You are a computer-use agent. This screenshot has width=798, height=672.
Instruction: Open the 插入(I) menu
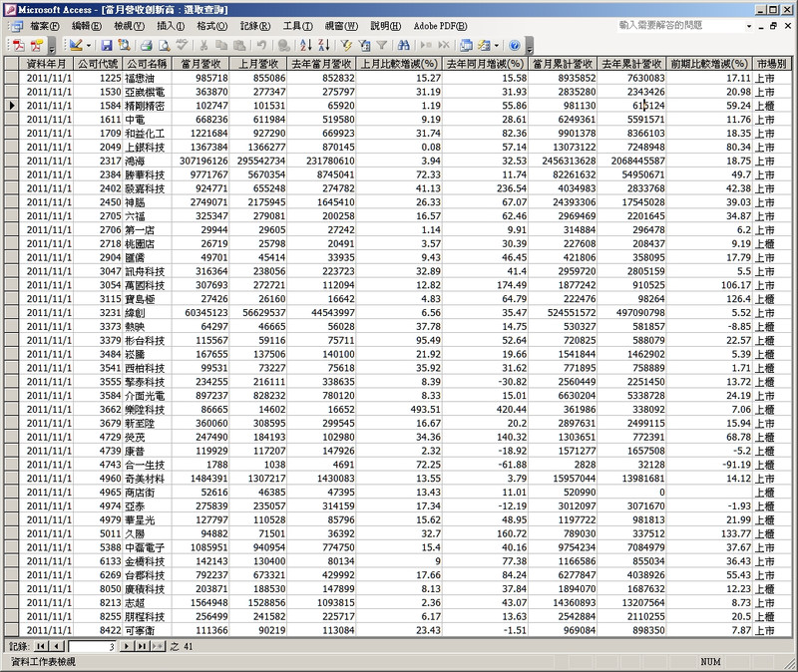tap(171, 26)
